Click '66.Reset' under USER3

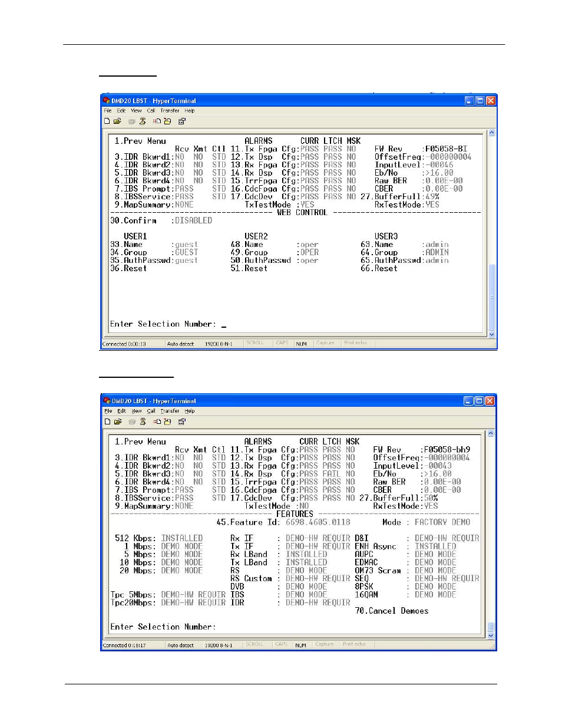pos(379,268)
